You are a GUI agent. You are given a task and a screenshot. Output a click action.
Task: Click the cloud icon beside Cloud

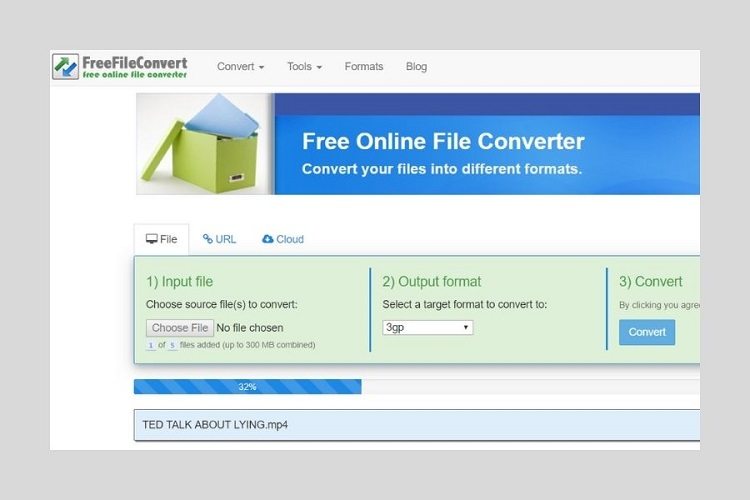[x=267, y=240]
